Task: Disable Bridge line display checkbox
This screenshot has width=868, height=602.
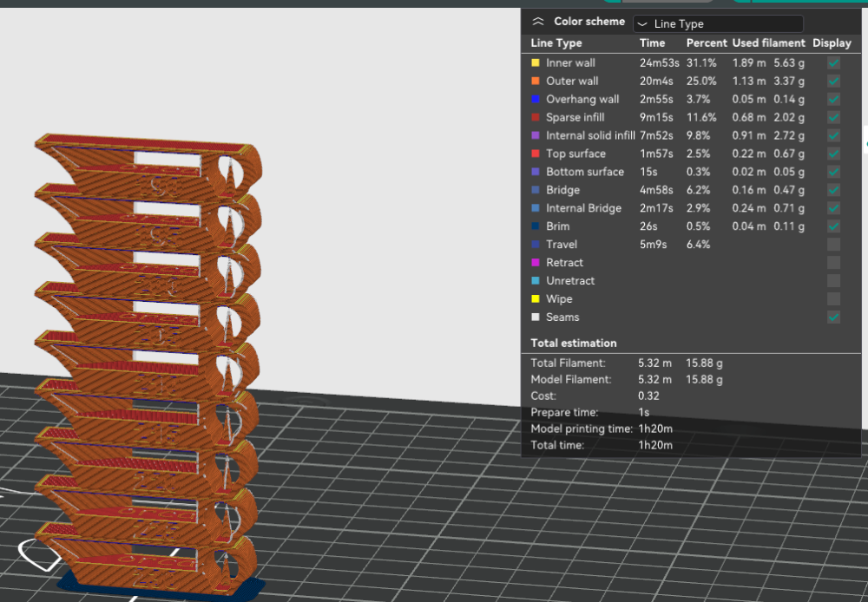Action: [833, 190]
